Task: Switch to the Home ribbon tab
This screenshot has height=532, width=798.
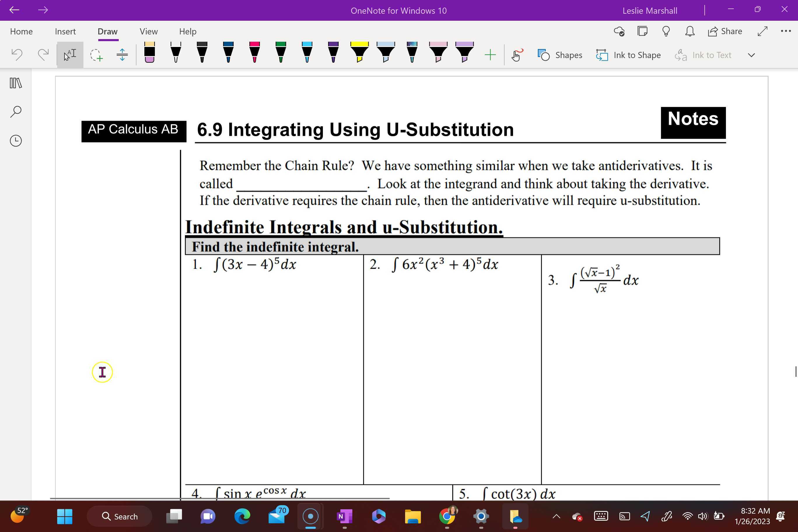Action: pos(21,31)
